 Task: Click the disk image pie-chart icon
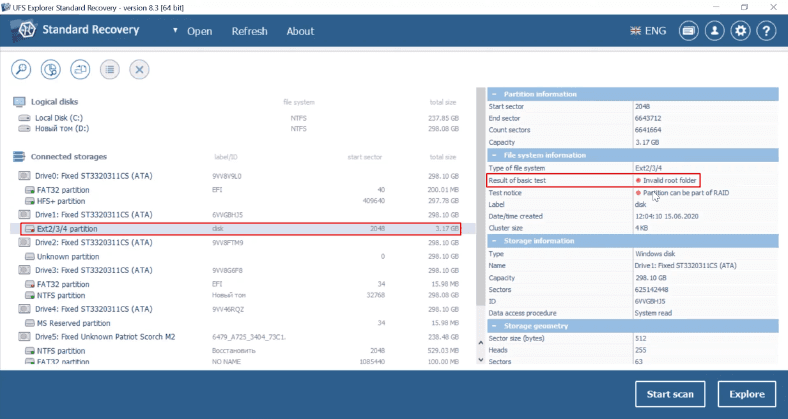tap(51, 69)
